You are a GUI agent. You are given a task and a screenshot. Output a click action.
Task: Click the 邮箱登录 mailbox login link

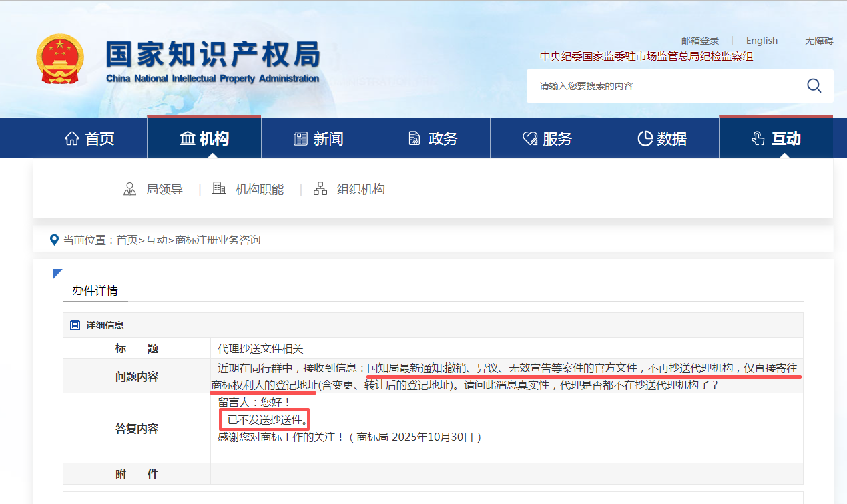tap(699, 41)
